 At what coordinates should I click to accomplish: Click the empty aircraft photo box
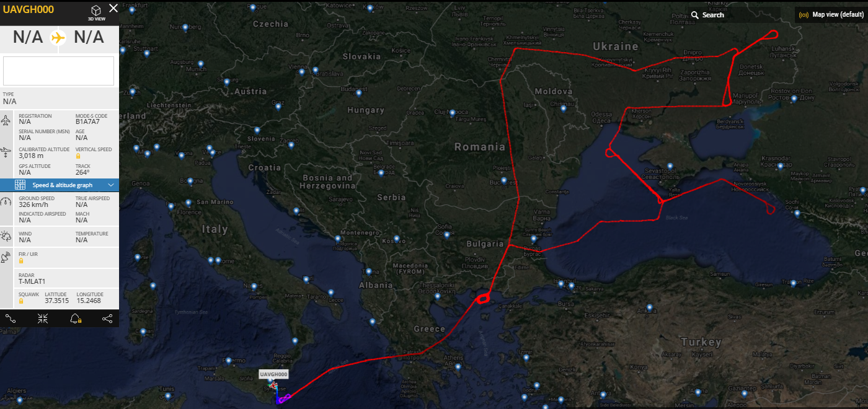(59, 71)
